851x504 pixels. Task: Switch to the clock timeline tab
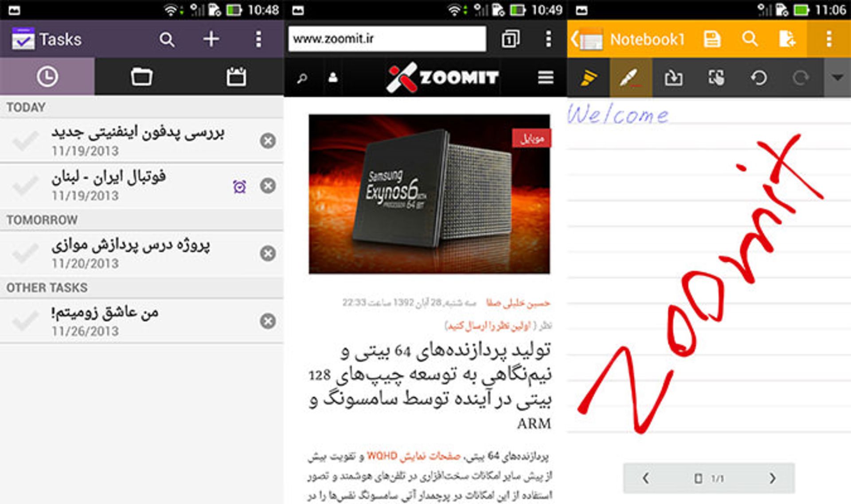click(x=47, y=77)
